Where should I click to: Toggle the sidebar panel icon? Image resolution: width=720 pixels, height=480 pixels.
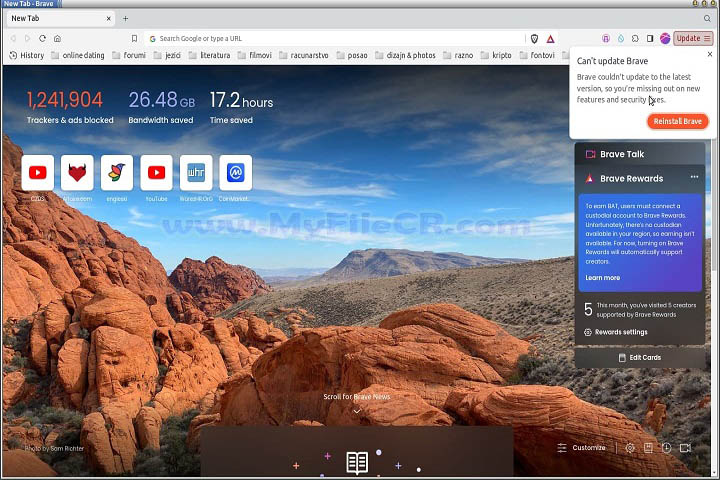[x=650, y=39]
